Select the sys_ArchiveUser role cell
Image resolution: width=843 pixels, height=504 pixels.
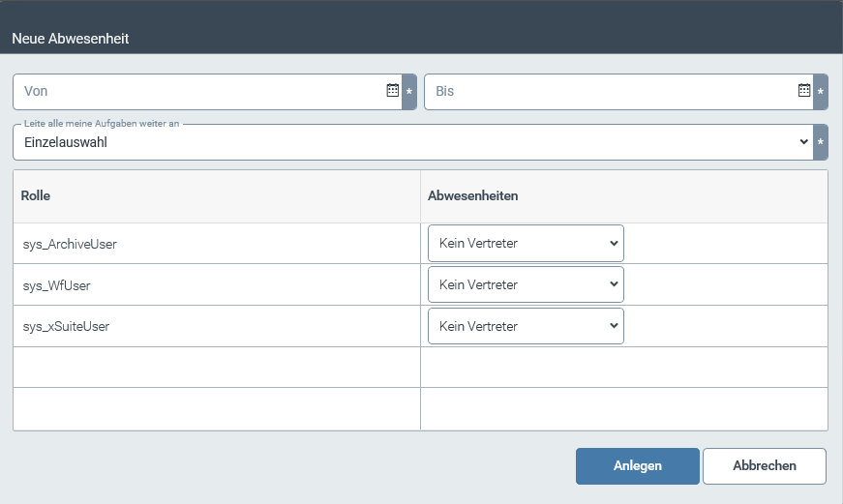pyautogui.click(x=70, y=245)
